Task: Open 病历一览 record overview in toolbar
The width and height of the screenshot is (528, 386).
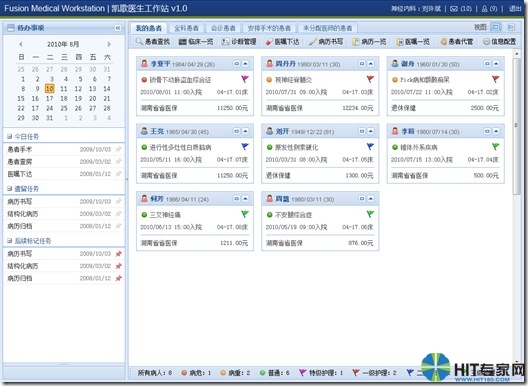Action: click(x=369, y=41)
